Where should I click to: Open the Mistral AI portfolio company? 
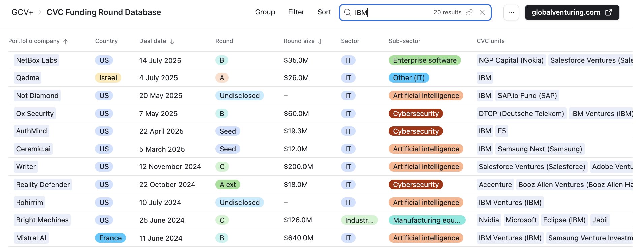[31, 238]
